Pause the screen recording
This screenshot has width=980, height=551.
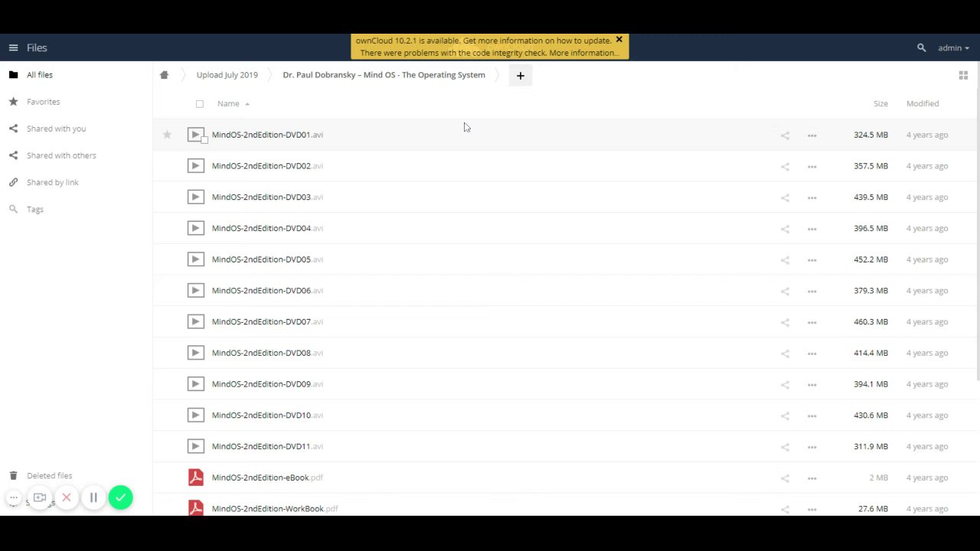93,497
